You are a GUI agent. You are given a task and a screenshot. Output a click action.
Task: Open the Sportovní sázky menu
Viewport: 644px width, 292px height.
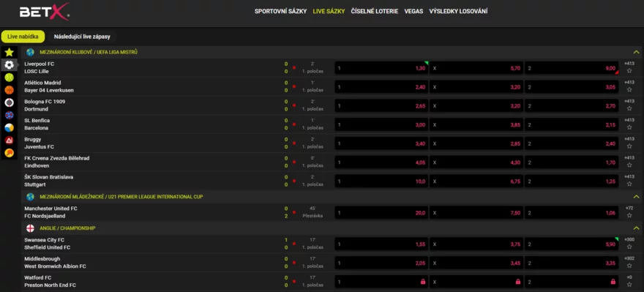pyautogui.click(x=280, y=12)
